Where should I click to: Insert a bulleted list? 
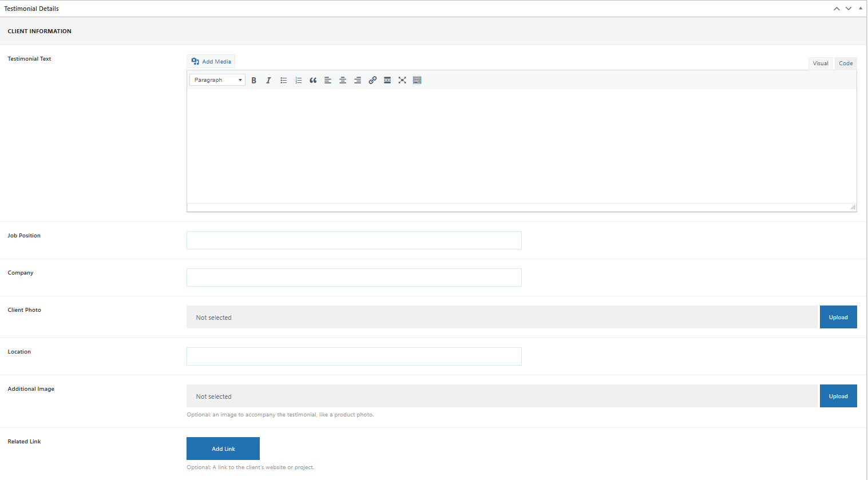pyautogui.click(x=283, y=81)
